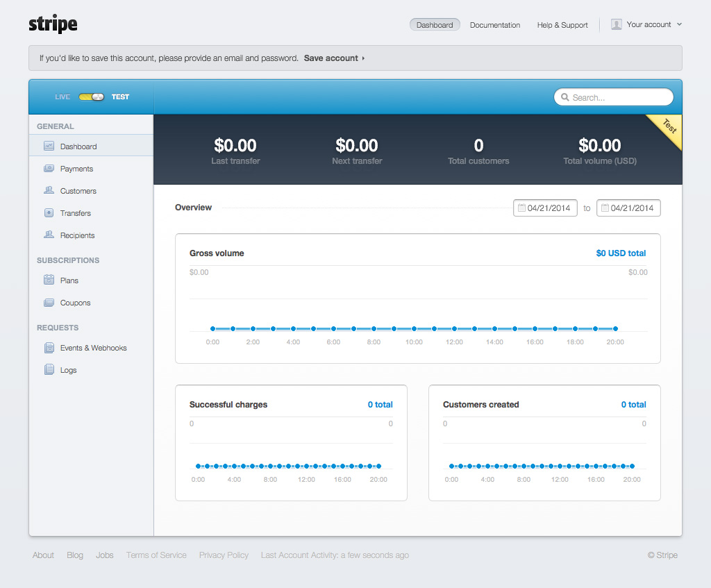This screenshot has height=588, width=711.
Task: Select the Coupons sidebar icon
Action: [49, 303]
